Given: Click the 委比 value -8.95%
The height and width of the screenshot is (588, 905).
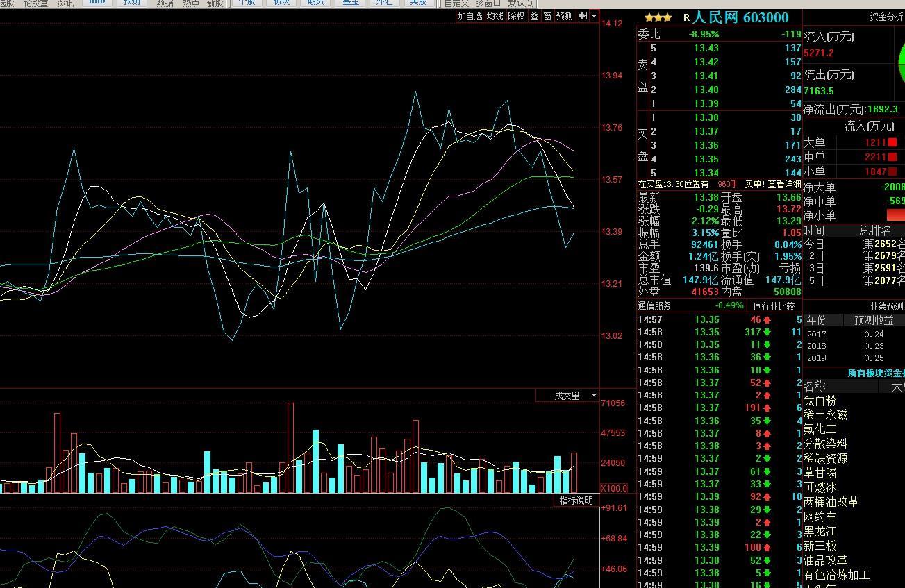Looking at the screenshot, I should [x=704, y=34].
